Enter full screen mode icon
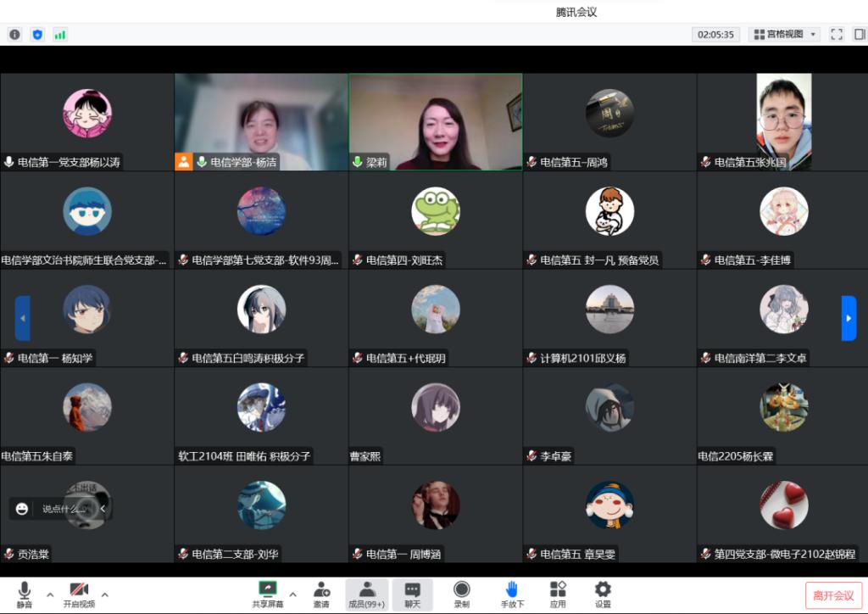The height and width of the screenshot is (614, 868). (837, 34)
